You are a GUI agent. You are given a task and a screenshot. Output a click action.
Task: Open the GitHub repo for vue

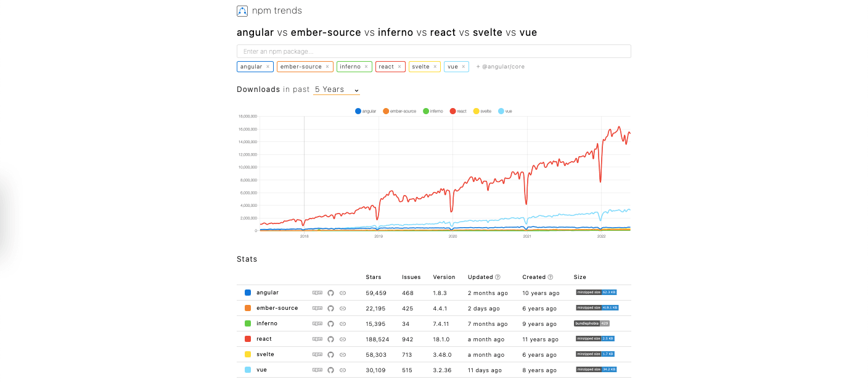point(330,370)
